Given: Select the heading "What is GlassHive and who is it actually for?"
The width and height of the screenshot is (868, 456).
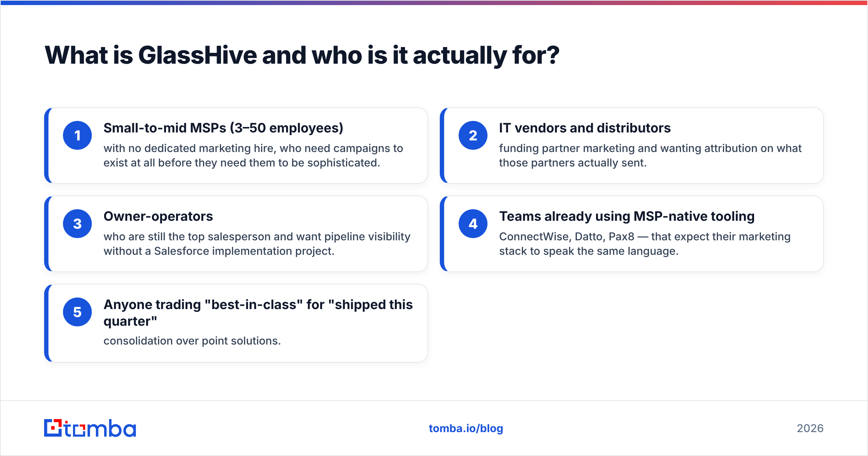Looking at the screenshot, I should [x=302, y=55].
